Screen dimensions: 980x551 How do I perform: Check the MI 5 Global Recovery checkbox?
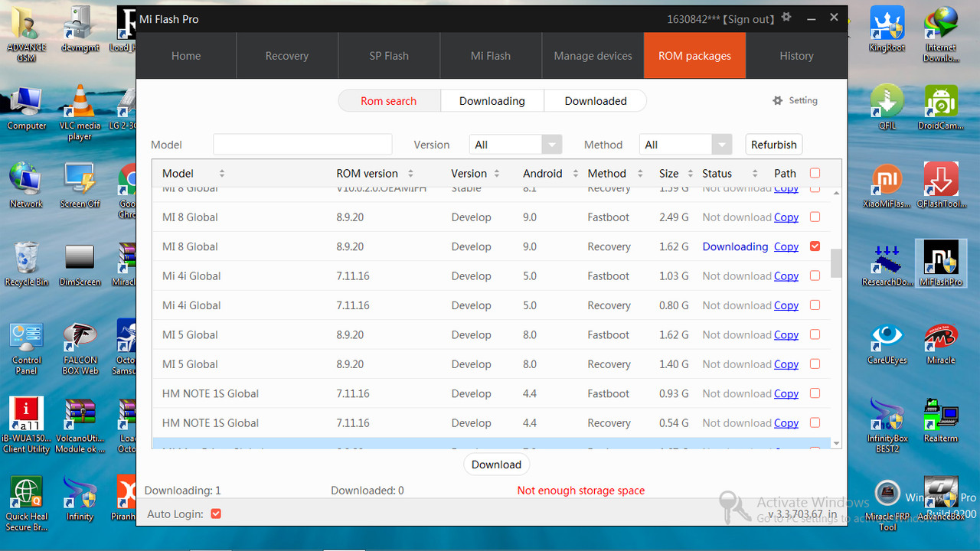click(x=815, y=364)
